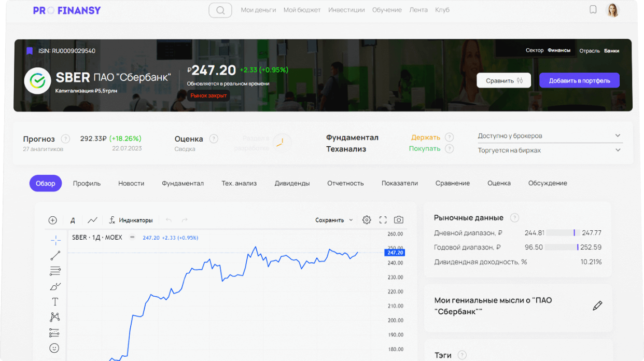Select the crosshair cursor tool
The width and height of the screenshot is (644, 361).
55,240
